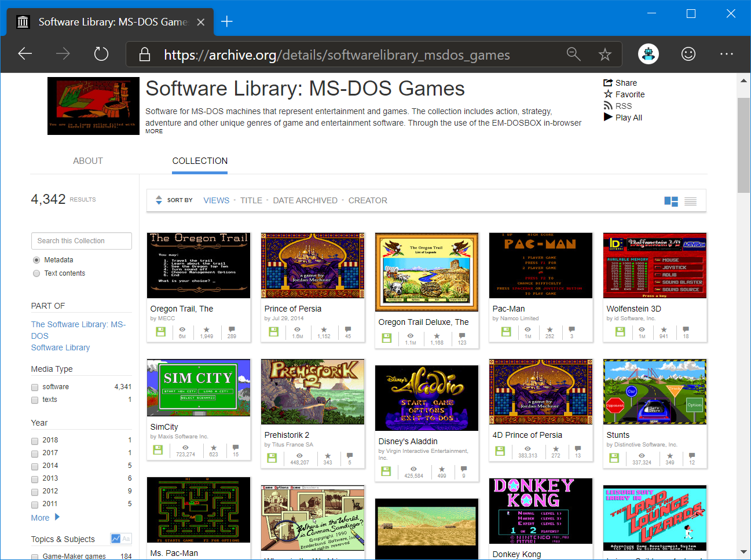Sort results by TITLE

251,200
